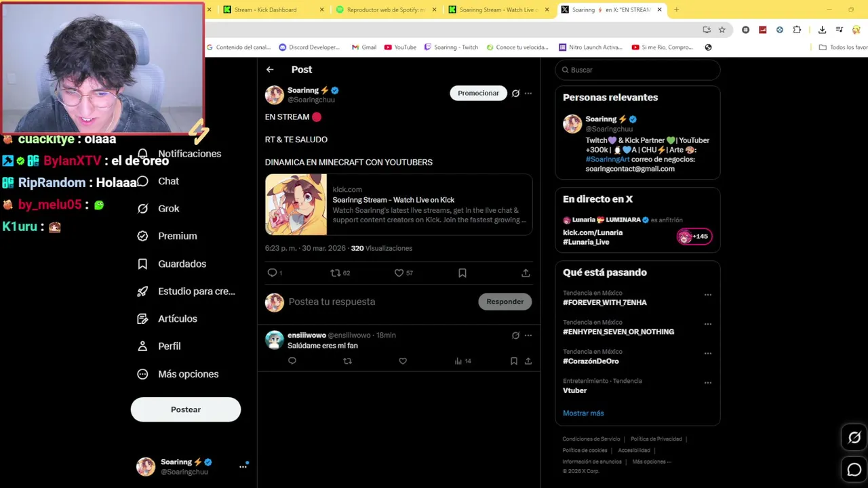Open ensiiiwowo profile avatar
The image size is (868, 488).
tap(275, 340)
